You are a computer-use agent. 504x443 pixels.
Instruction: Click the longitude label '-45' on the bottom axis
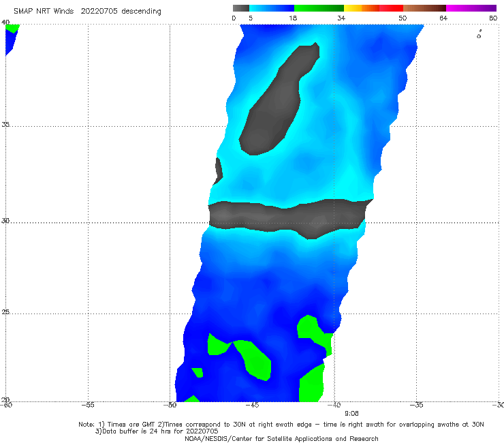[252, 405]
